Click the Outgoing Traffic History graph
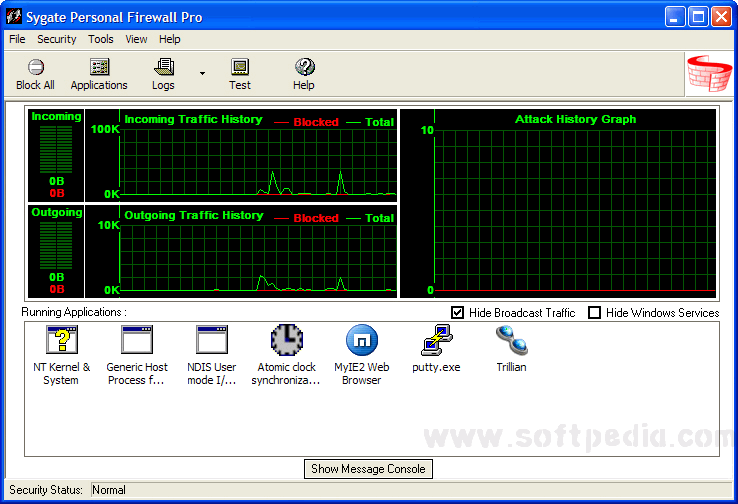 241,251
